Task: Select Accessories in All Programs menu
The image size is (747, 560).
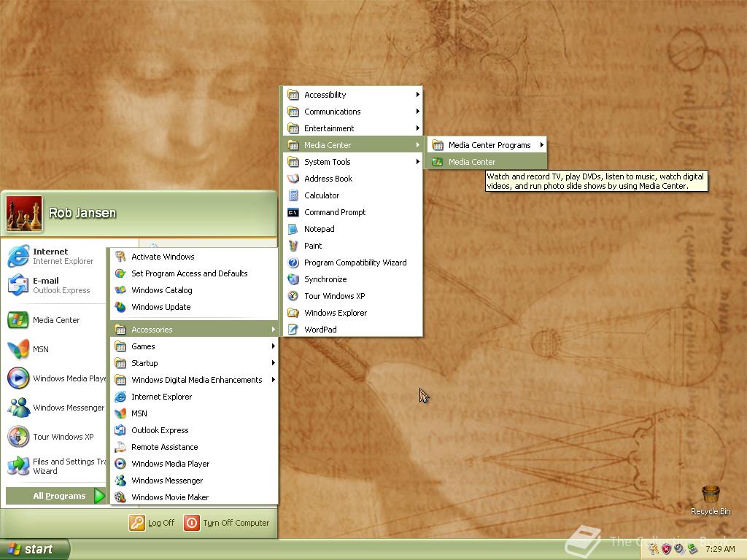Action: tap(194, 330)
